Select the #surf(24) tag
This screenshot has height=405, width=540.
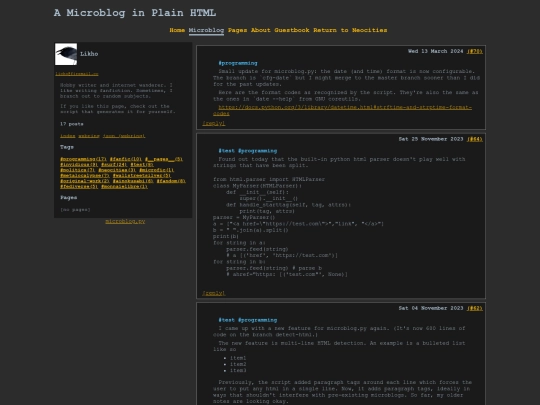tap(114, 165)
